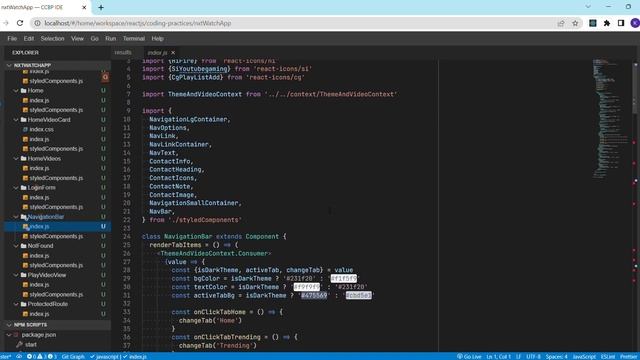Screen dimensions: 640x360
Task: Bookmark this tab with the star icon
Action: tap(575, 23)
